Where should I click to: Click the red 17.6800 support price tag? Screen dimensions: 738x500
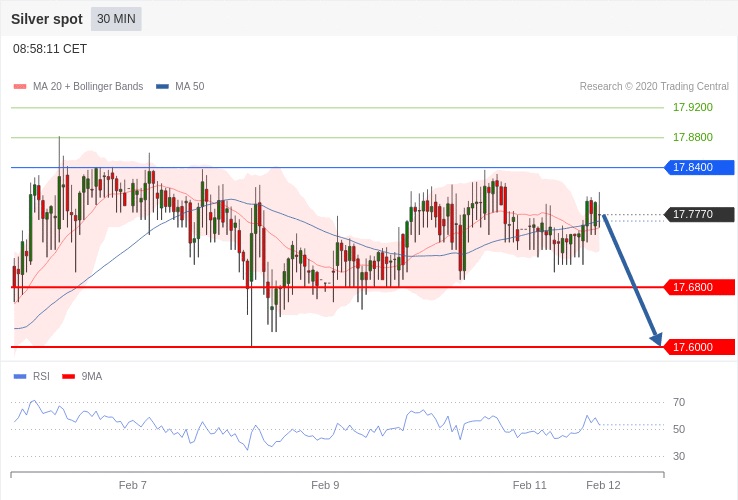pos(699,287)
